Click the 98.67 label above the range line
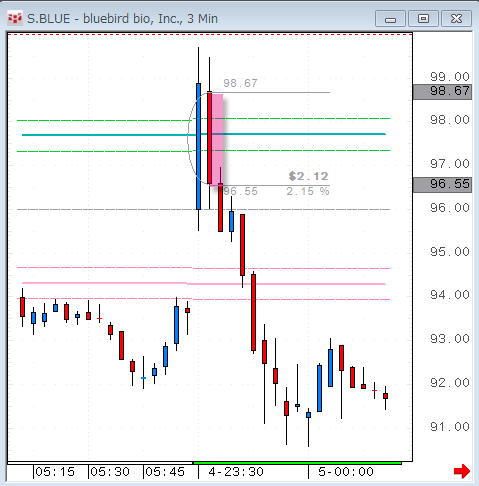The image size is (479, 486). tap(240, 83)
